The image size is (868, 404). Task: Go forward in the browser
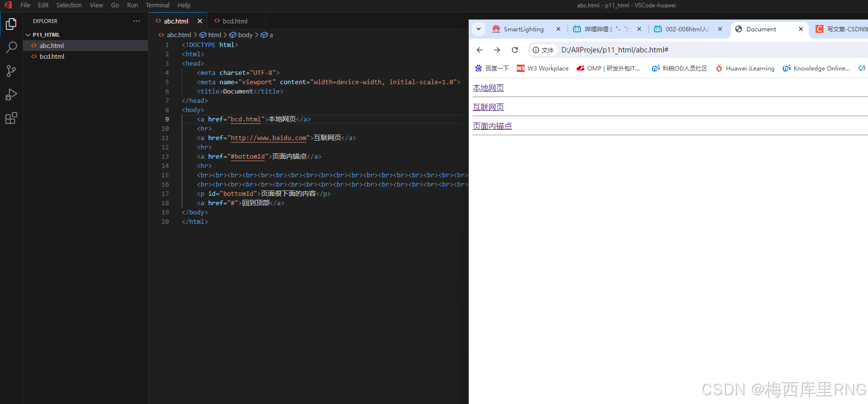tap(497, 50)
